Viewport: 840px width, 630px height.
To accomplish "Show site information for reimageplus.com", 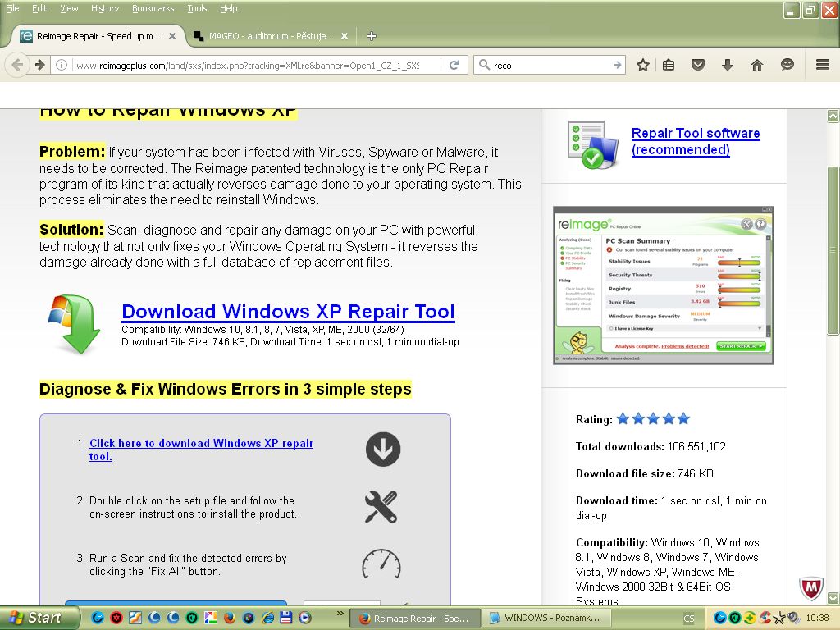I will 62,65.
